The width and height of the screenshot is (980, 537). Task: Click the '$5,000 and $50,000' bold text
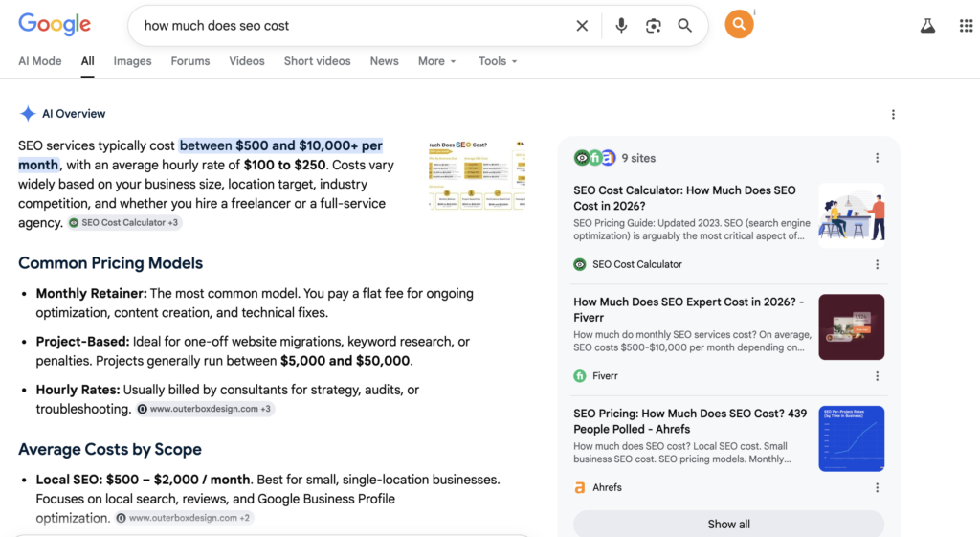pyautogui.click(x=345, y=361)
